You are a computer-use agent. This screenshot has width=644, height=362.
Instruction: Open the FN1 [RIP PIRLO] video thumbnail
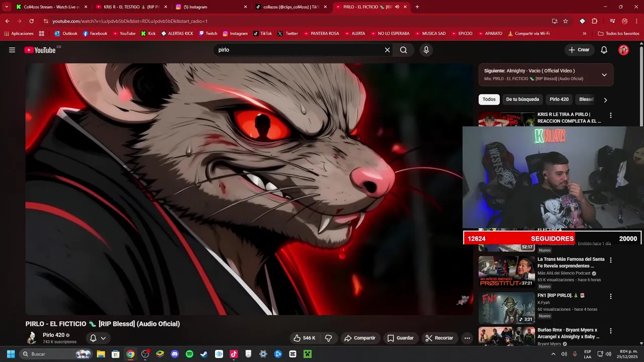pos(507,308)
